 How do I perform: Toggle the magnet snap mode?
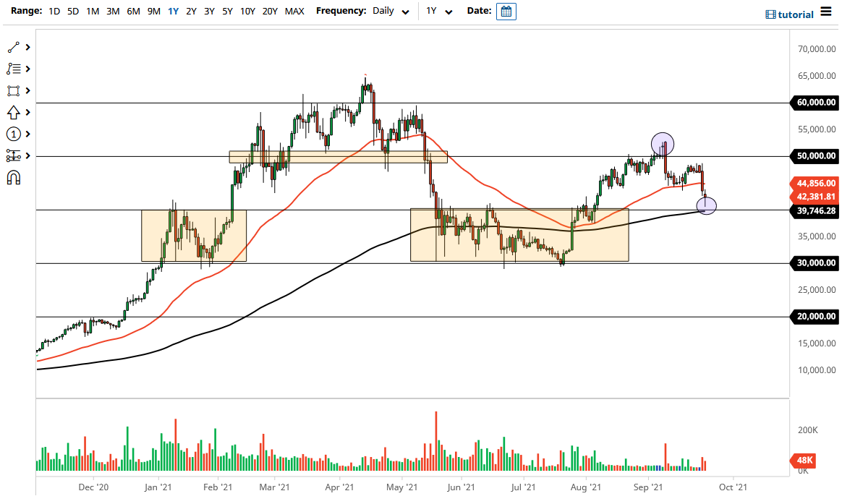point(14,177)
